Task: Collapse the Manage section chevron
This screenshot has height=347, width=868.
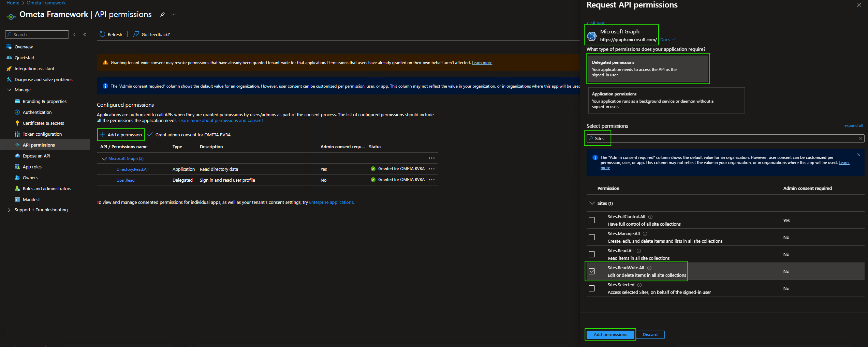Action: [x=9, y=90]
